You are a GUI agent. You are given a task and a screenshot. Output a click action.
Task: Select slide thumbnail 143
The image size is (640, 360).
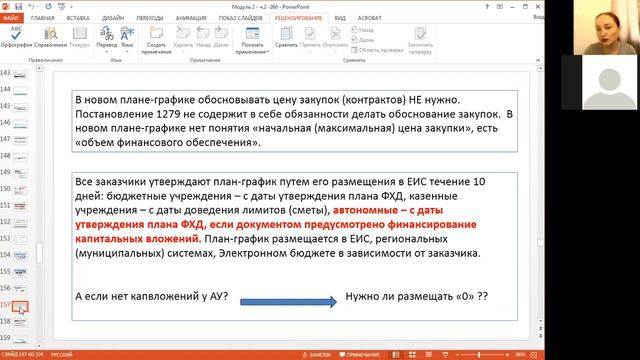[x=20, y=75]
